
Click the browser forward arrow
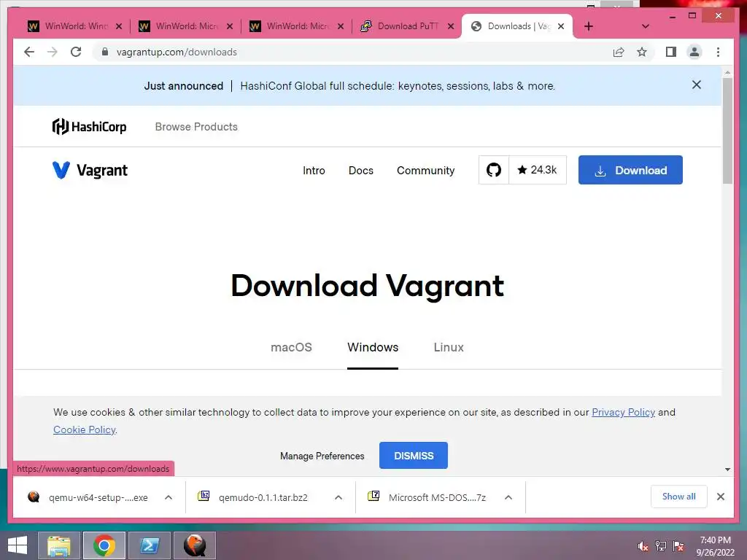pos(53,52)
